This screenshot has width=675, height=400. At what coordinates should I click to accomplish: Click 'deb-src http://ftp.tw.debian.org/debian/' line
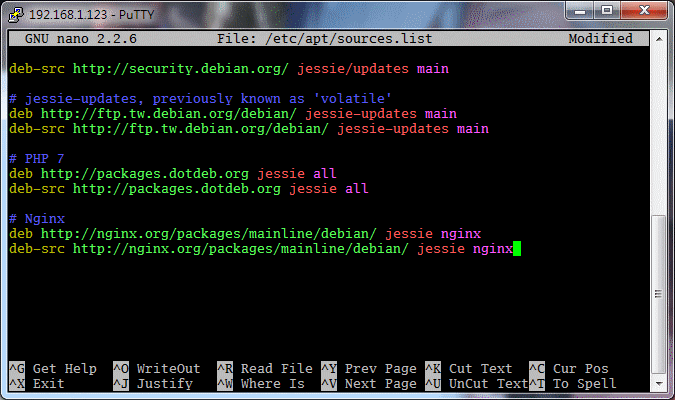[x=249, y=129]
